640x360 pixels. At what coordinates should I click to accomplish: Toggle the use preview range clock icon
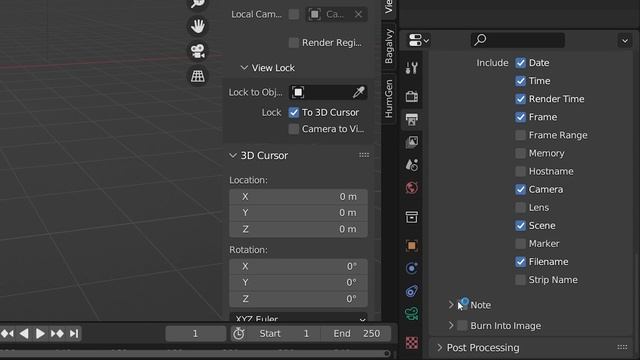pos(239,333)
